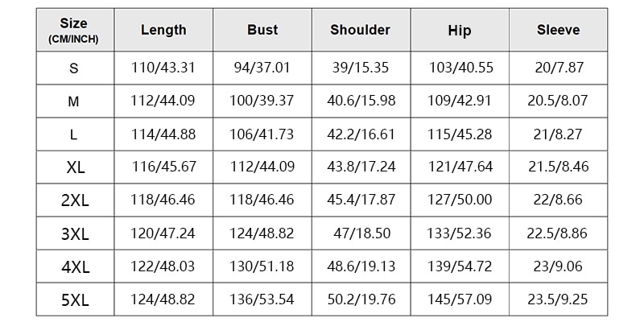This screenshot has width=644, height=322.
Task: Click the 145/57.09 hip cell
Action: pos(460,299)
